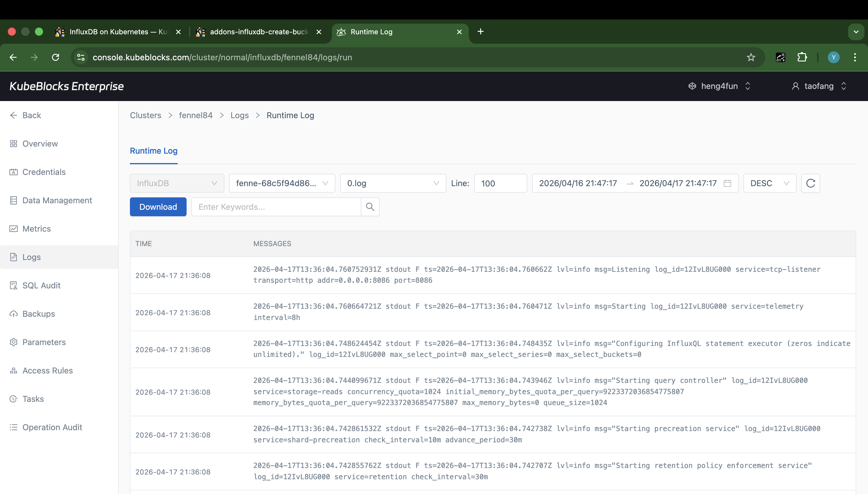Click the telemetry interval=8h log message

[528, 312]
